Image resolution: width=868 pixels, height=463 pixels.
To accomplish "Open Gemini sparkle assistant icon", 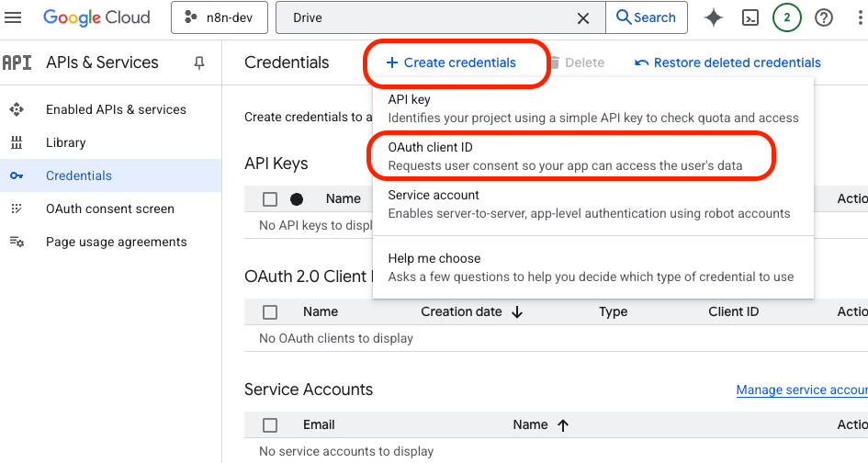I will (714, 17).
